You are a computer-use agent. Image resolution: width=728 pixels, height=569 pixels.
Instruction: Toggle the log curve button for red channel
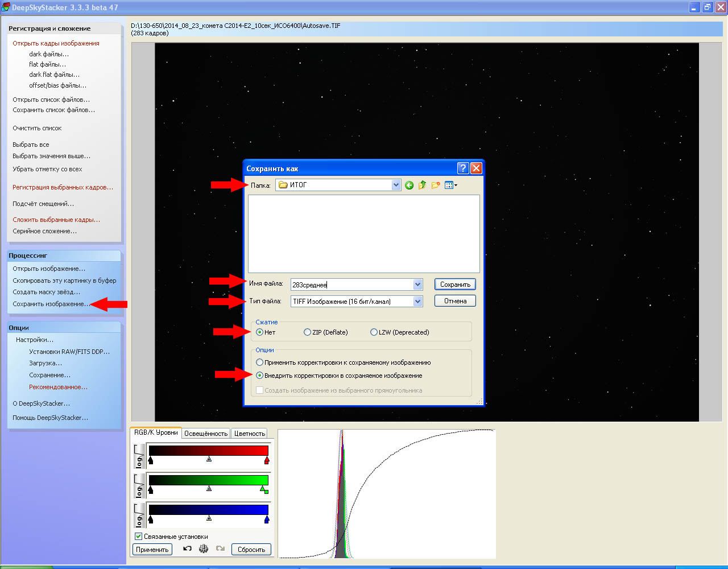pos(139,457)
